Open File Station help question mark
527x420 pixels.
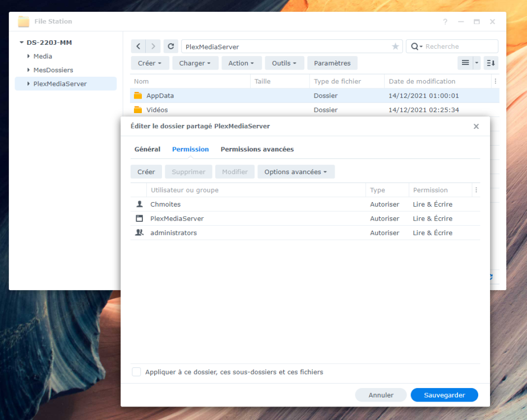[x=445, y=21]
